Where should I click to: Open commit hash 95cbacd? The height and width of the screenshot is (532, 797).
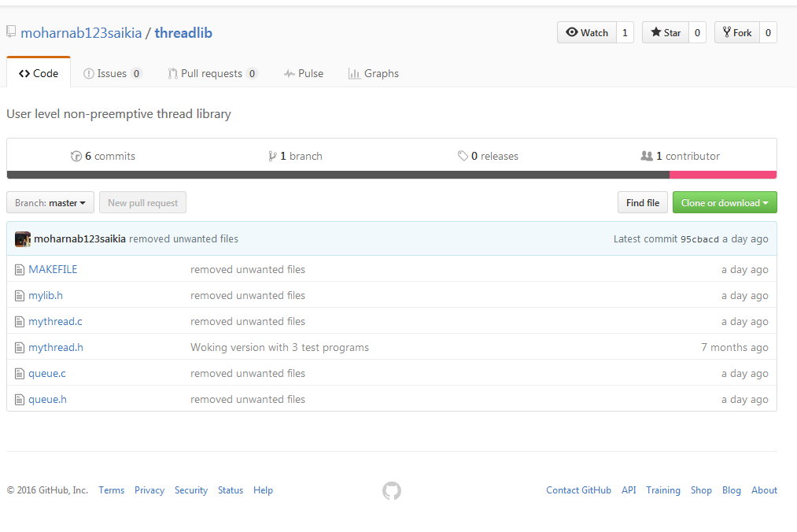(699, 239)
